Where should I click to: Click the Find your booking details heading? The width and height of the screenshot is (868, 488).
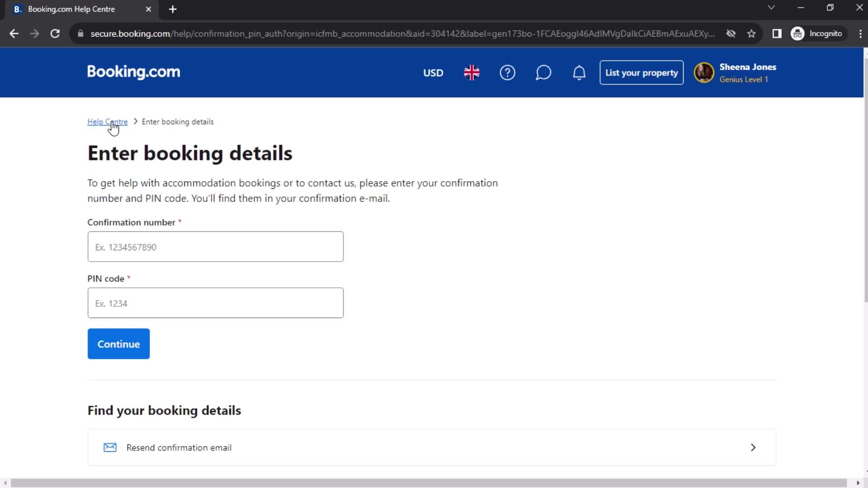tap(164, 410)
